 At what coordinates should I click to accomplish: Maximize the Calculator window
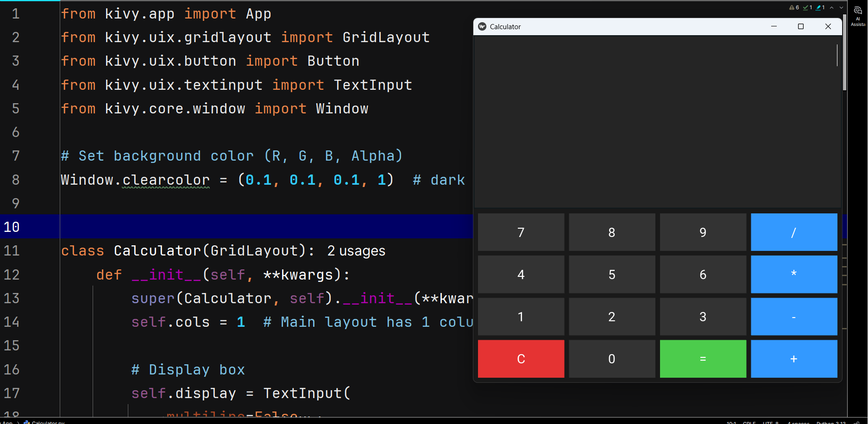800,27
